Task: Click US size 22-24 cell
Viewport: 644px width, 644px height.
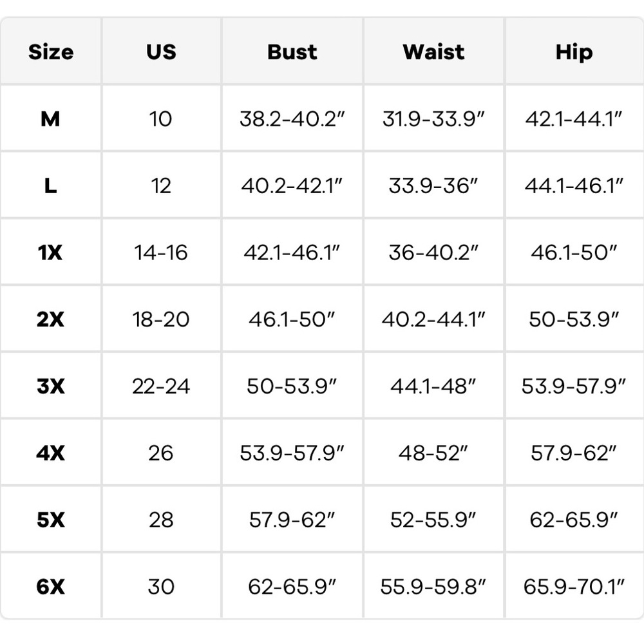Action: 161,386
